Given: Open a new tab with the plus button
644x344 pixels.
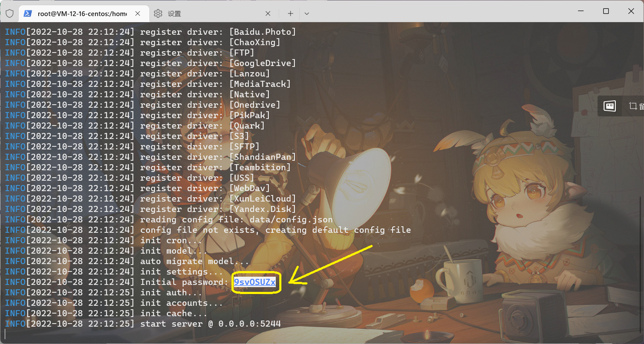Looking at the screenshot, I should click(x=291, y=13).
